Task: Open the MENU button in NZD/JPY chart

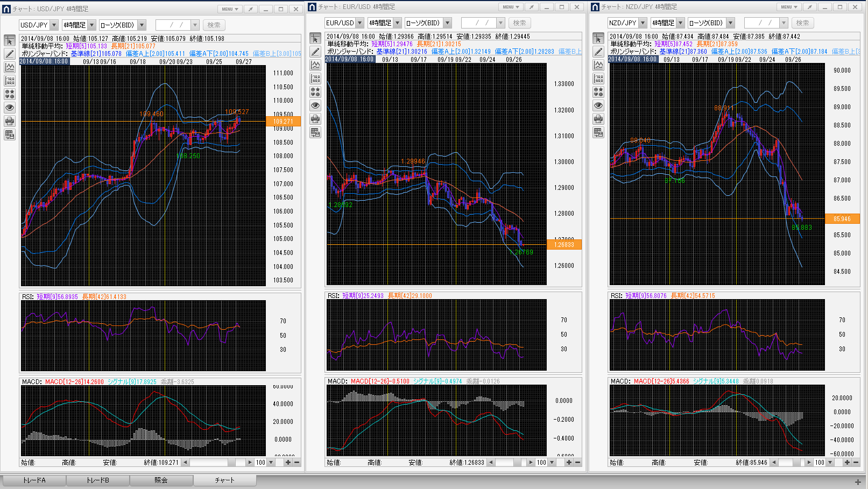Action: (x=789, y=7)
